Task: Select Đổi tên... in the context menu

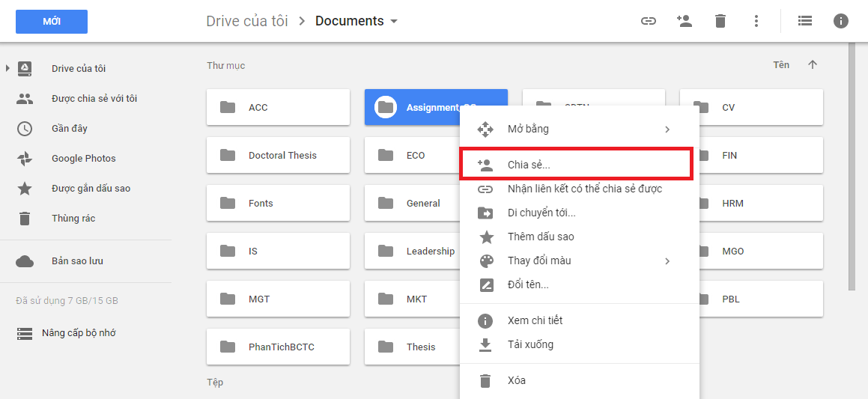Action: pos(528,284)
